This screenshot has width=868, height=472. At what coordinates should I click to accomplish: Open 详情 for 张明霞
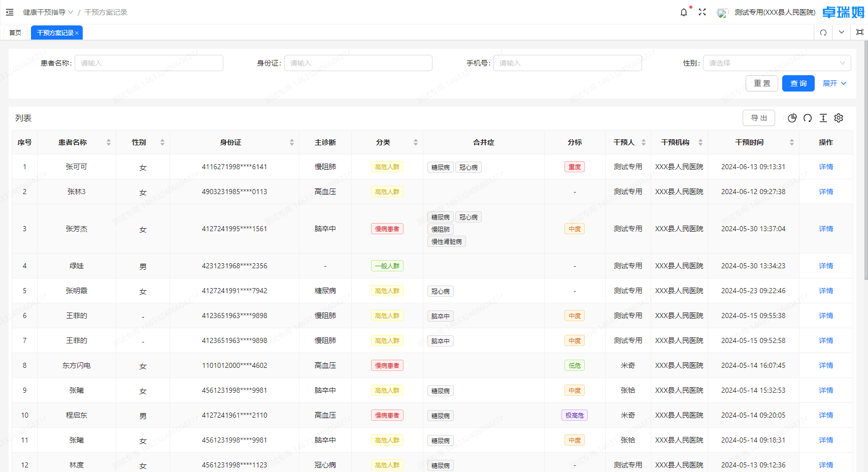click(826, 291)
